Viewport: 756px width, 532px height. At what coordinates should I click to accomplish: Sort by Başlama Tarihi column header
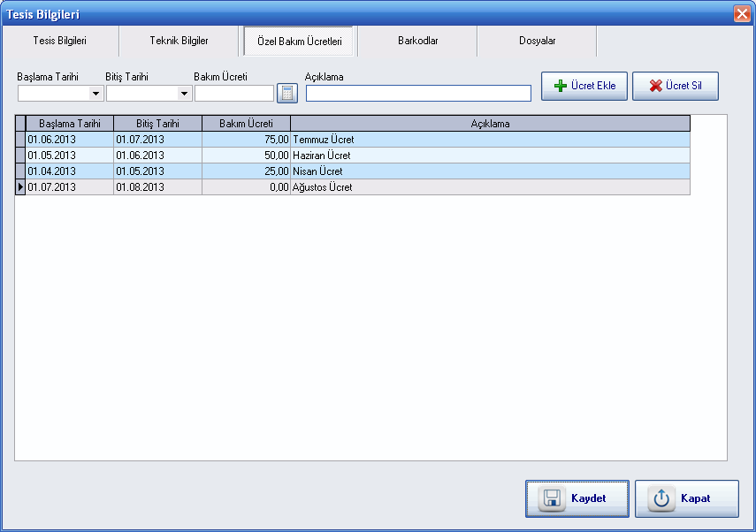[x=70, y=124]
